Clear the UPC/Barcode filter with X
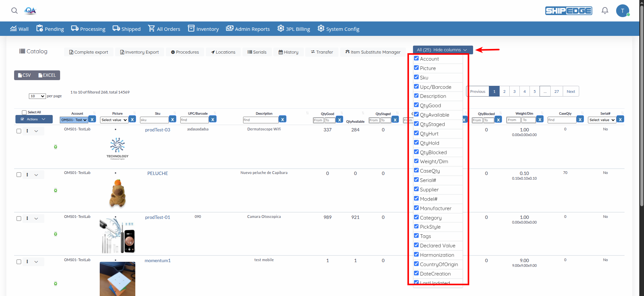The image size is (644, 296). pos(213,119)
